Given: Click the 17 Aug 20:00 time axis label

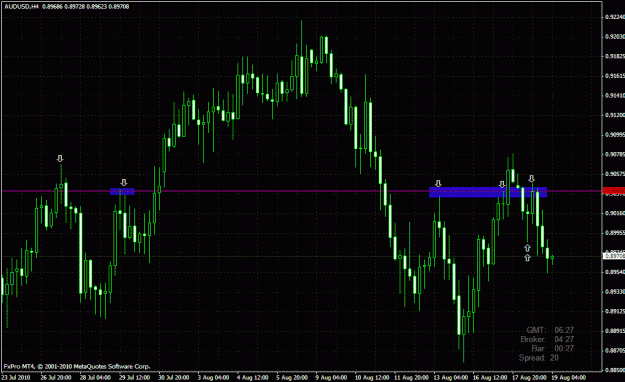Looking at the screenshot, I should pos(529,377).
